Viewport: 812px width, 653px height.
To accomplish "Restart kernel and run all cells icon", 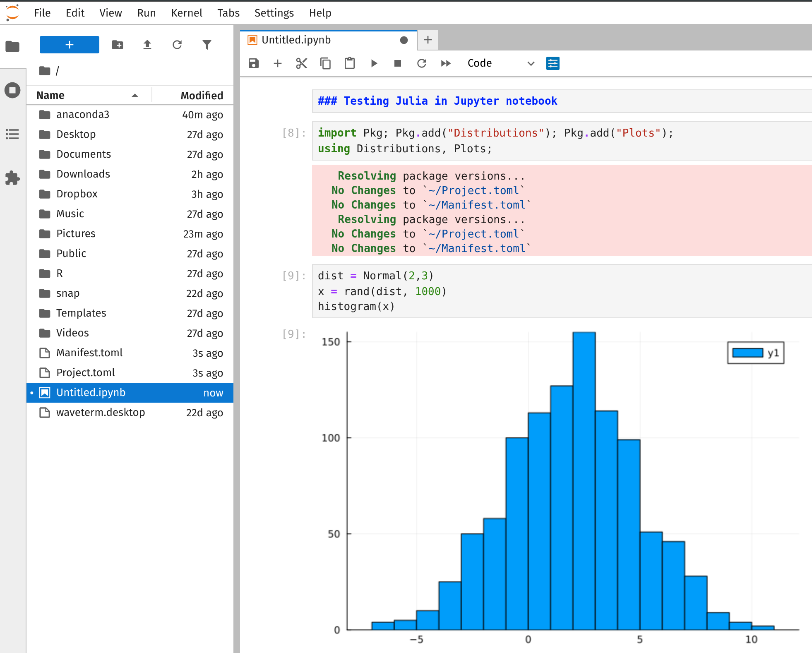I will pyautogui.click(x=446, y=63).
